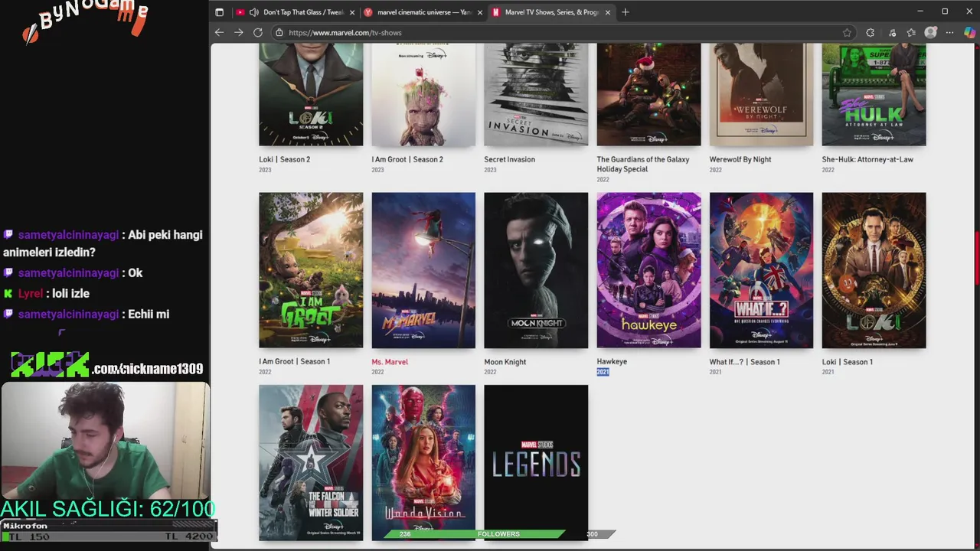Click the Loki | Season 2 title link
The height and width of the screenshot is (551, 980).
(x=285, y=159)
